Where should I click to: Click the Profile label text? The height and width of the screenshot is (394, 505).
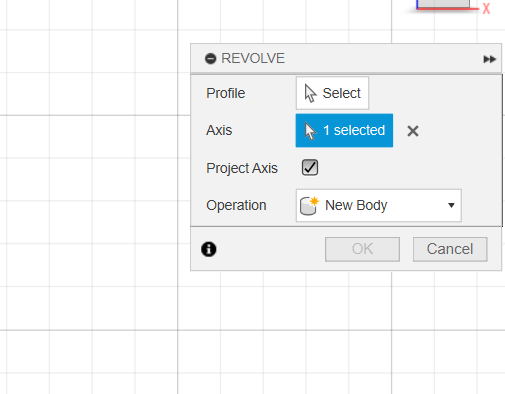226,93
